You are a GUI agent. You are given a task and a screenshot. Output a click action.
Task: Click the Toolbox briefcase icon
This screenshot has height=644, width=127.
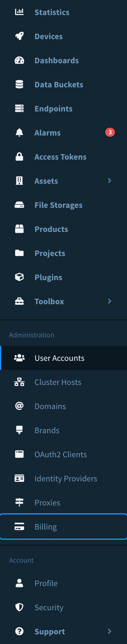[19, 301]
